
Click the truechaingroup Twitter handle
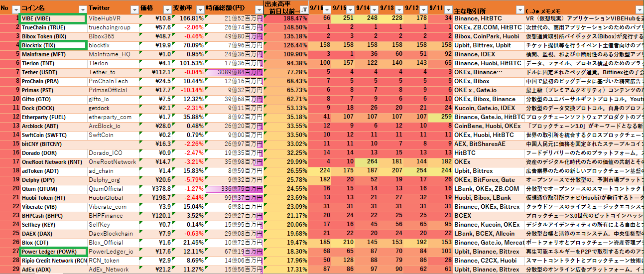click(110, 27)
